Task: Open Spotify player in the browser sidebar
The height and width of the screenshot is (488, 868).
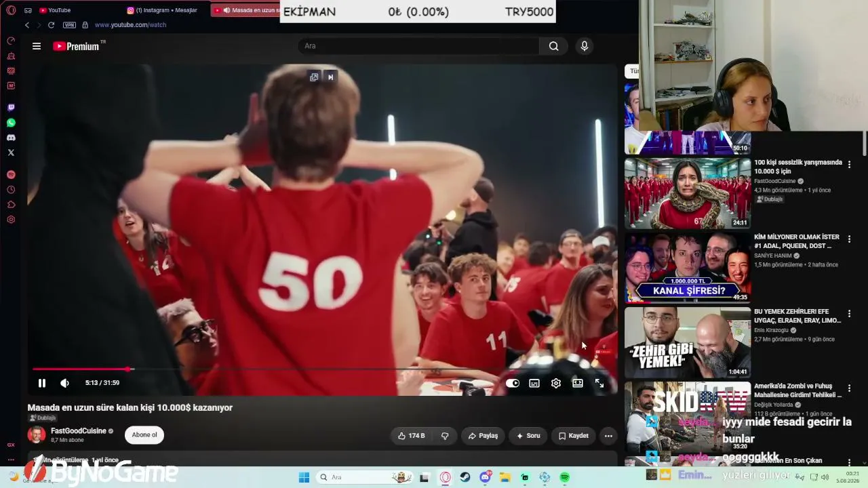Action: click(11, 175)
